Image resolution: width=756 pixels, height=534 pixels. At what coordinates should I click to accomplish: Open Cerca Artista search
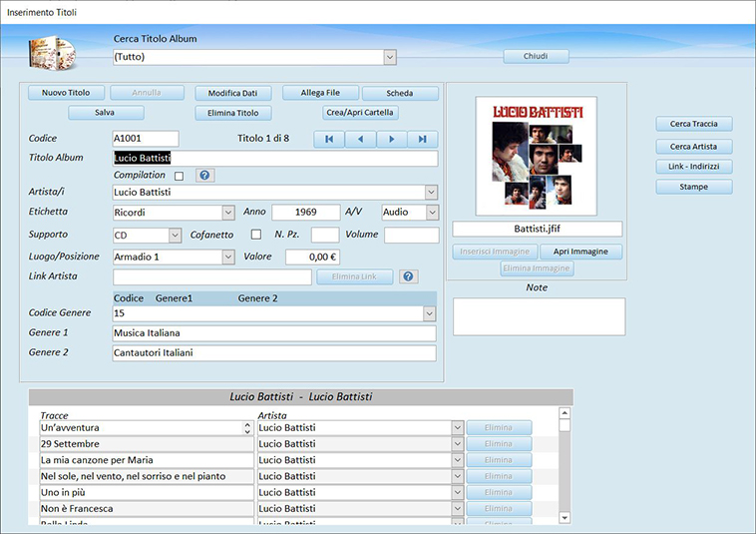click(694, 146)
